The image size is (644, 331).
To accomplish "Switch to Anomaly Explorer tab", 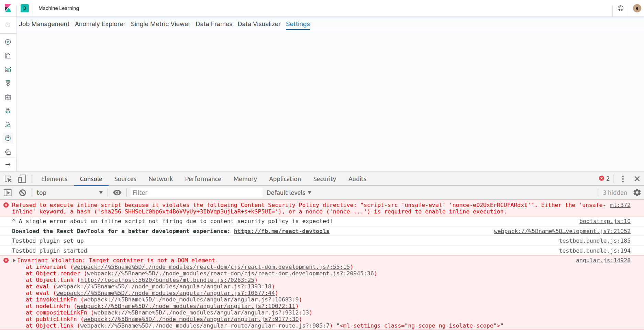I will [100, 24].
